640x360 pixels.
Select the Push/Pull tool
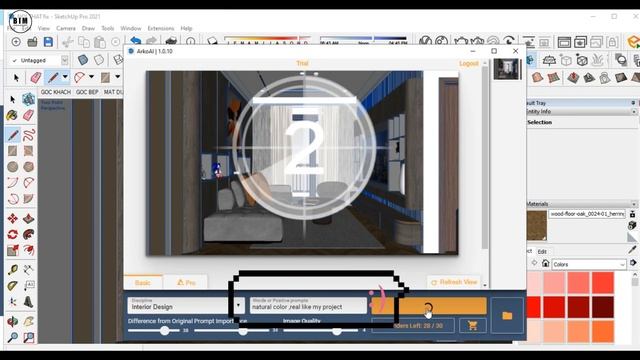[x=28, y=218]
